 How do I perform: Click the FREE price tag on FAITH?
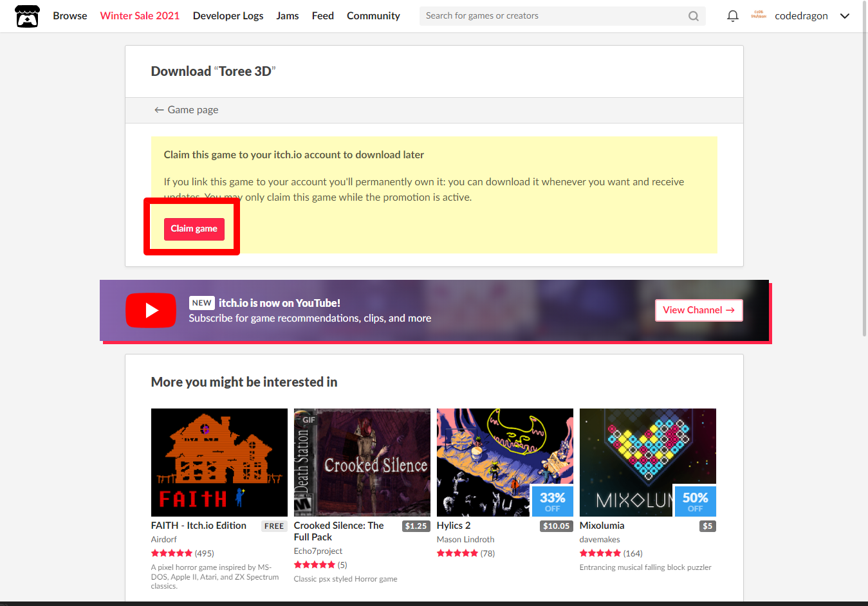coord(274,526)
